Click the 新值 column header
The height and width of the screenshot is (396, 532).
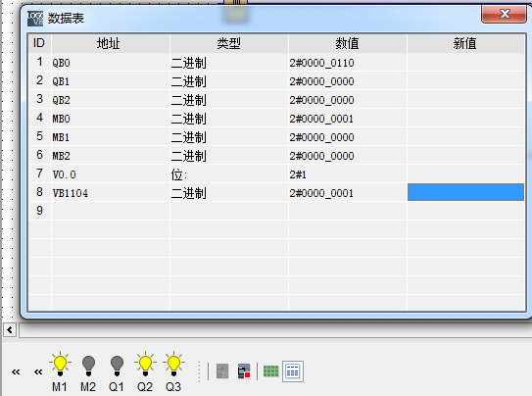[465, 43]
